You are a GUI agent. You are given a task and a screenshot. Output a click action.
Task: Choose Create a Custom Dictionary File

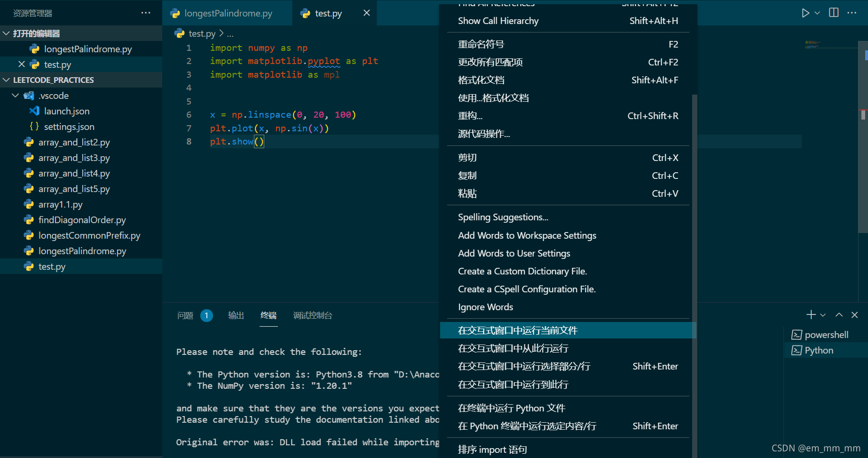click(568, 271)
